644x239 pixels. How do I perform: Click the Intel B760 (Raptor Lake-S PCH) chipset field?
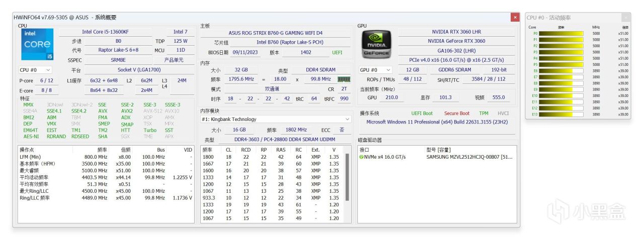tap(289, 43)
